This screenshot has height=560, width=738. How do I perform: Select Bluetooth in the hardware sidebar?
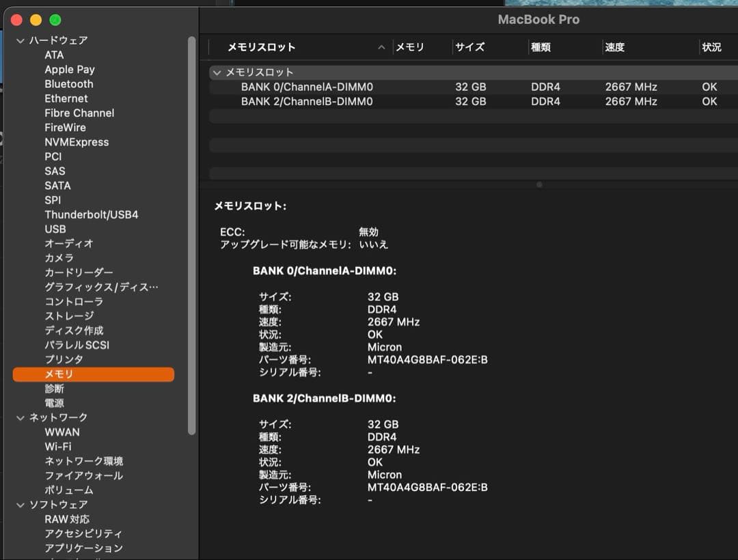[68, 83]
